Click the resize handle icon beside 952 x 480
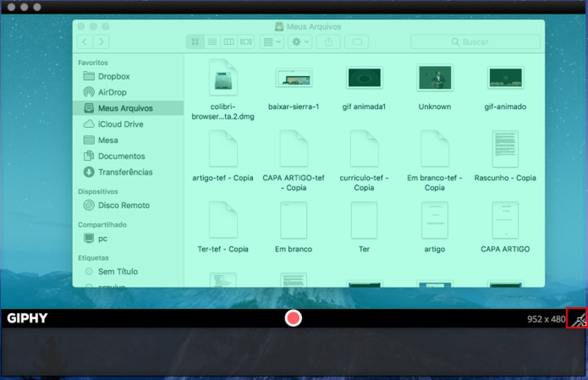Viewport: 588px width, 380px height. pos(578,319)
